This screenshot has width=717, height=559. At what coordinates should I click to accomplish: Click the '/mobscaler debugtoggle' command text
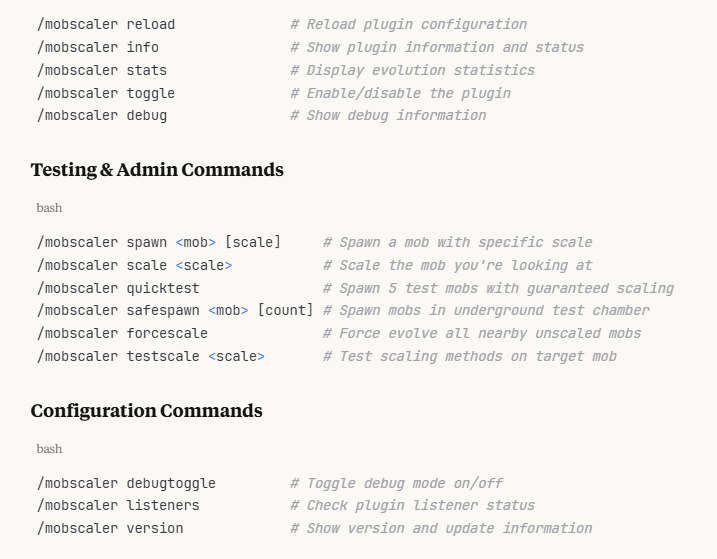[x=126, y=483]
